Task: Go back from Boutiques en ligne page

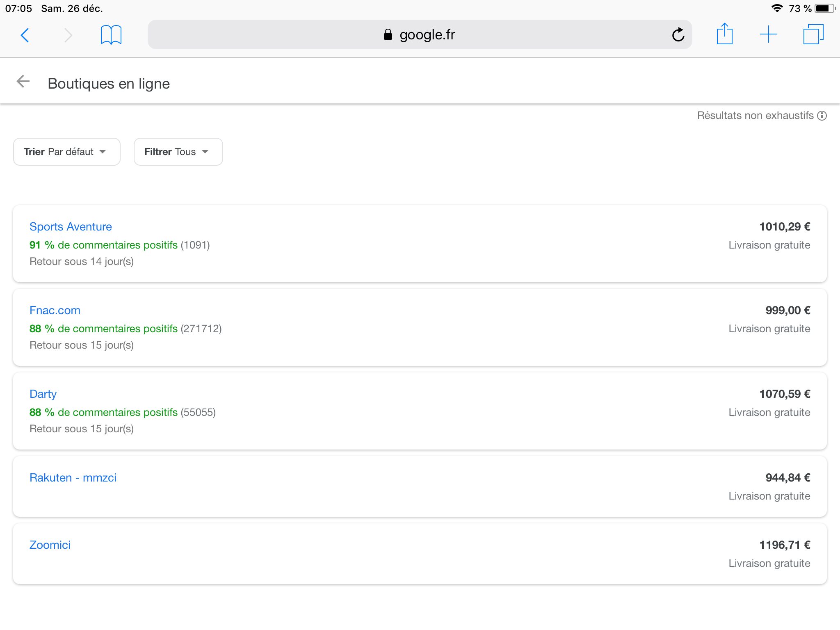Action: tap(23, 82)
